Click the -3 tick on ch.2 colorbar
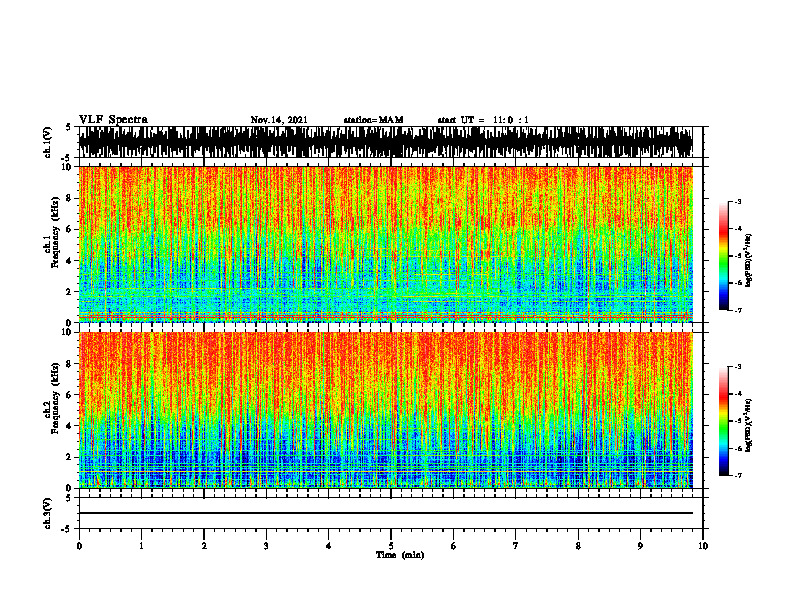This screenshot has width=792, height=612. coord(738,367)
